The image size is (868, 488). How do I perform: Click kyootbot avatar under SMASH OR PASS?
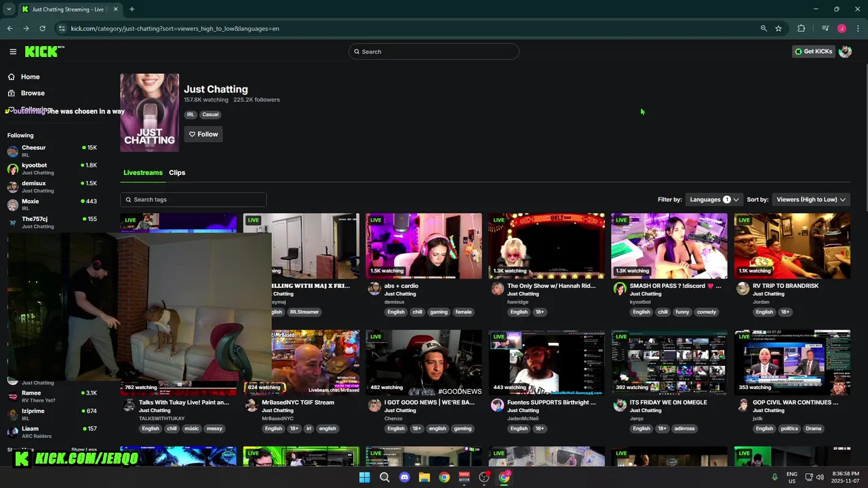tap(620, 289)
